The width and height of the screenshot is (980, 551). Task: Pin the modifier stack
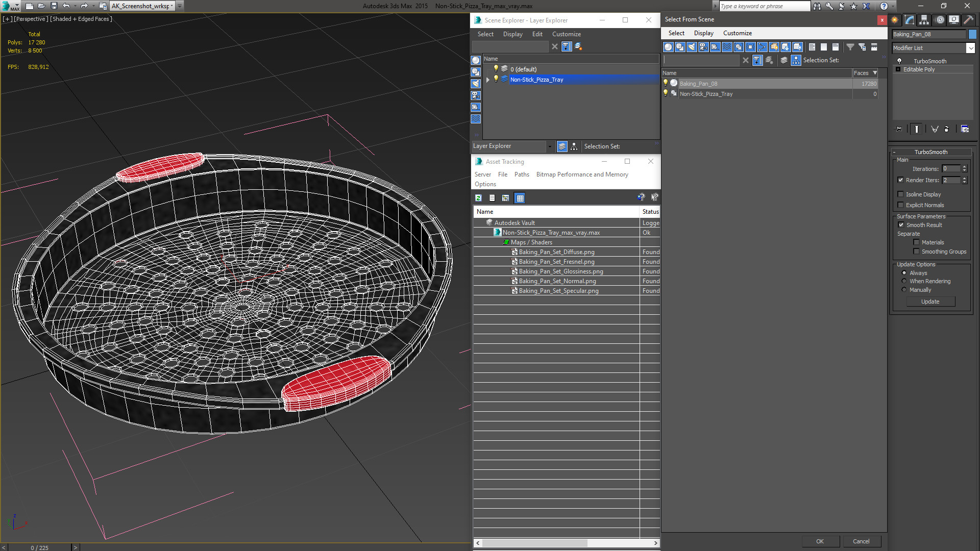tap(899, 129)
